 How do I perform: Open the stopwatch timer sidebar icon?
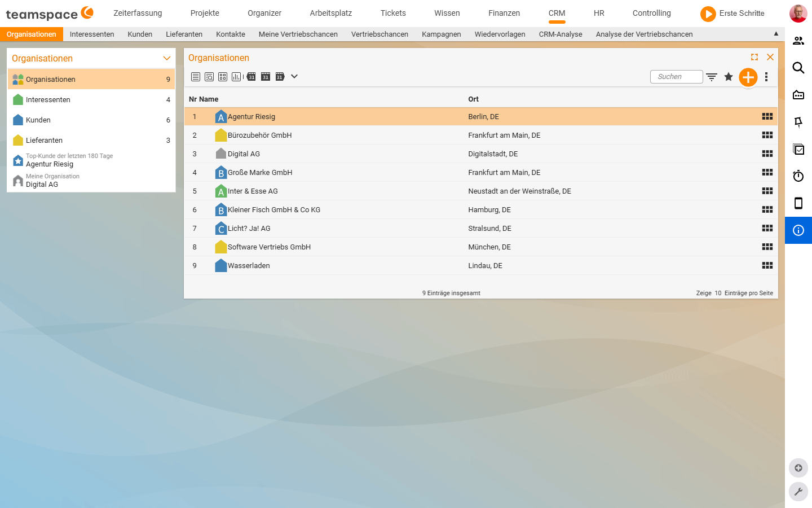[798, 176]
